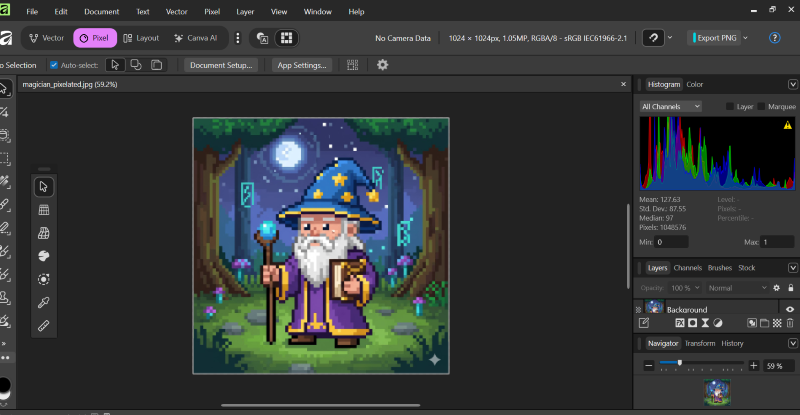Click the blue help question mark icon
Screen dimensions: 800x415
tap(773, 38)
